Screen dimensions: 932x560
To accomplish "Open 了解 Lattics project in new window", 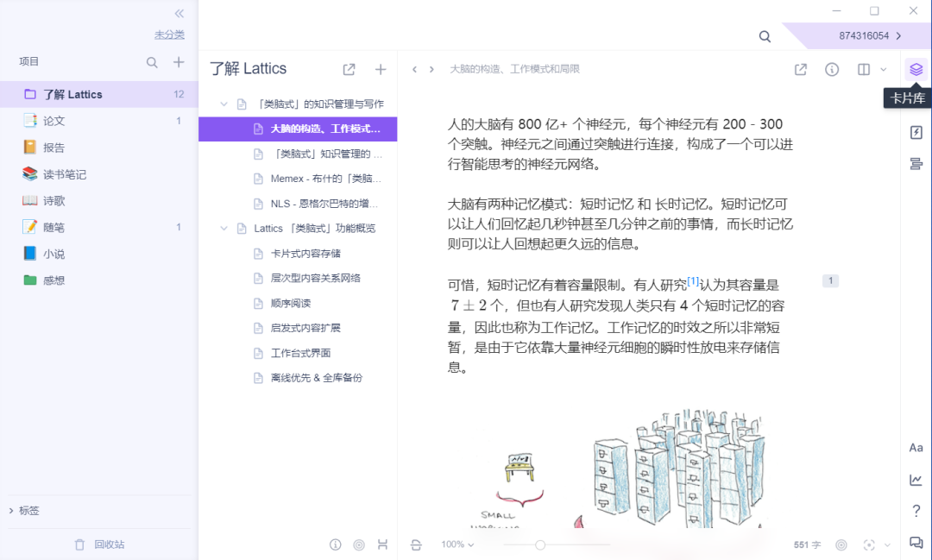I will coord(349,70).
